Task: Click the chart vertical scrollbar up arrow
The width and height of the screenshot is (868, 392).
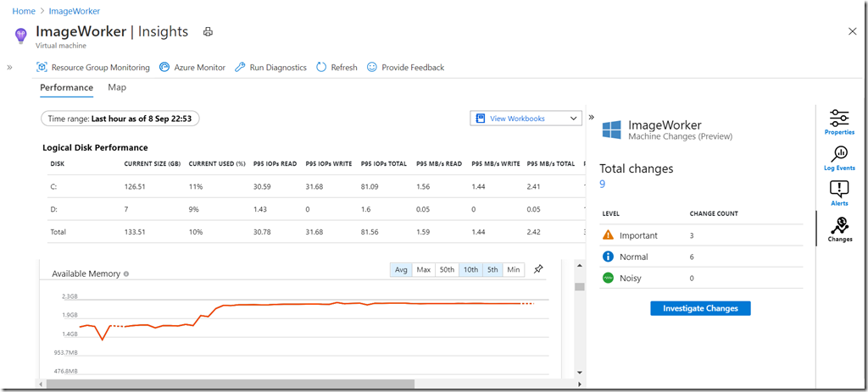Action: click(580, 267)
